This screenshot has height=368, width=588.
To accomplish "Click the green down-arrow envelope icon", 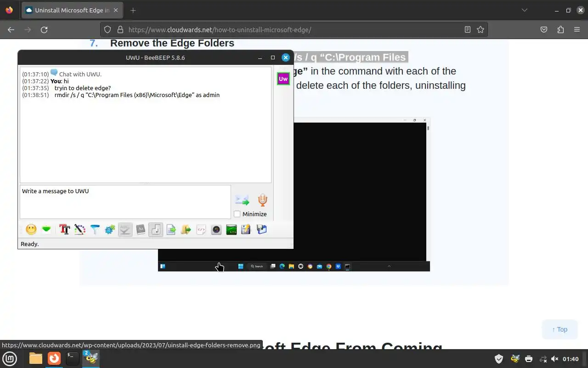I will click(46, 229).
